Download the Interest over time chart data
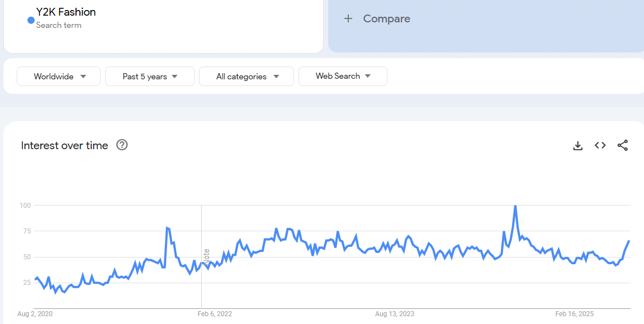The width and height of the screenshot is (644, 324). 578,146
